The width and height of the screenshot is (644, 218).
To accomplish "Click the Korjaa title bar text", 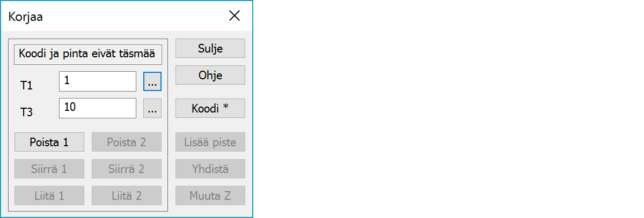I will 26,17.
